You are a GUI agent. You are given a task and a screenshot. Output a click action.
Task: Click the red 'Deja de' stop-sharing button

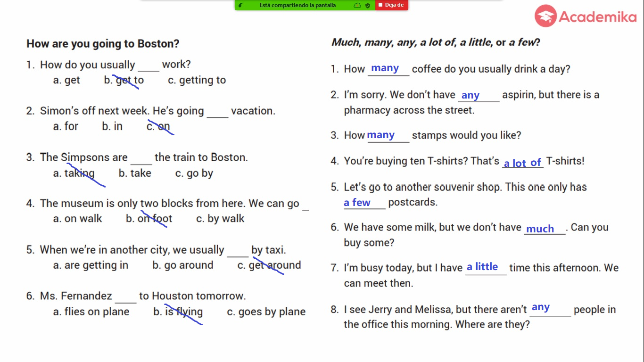click(391, 5)
